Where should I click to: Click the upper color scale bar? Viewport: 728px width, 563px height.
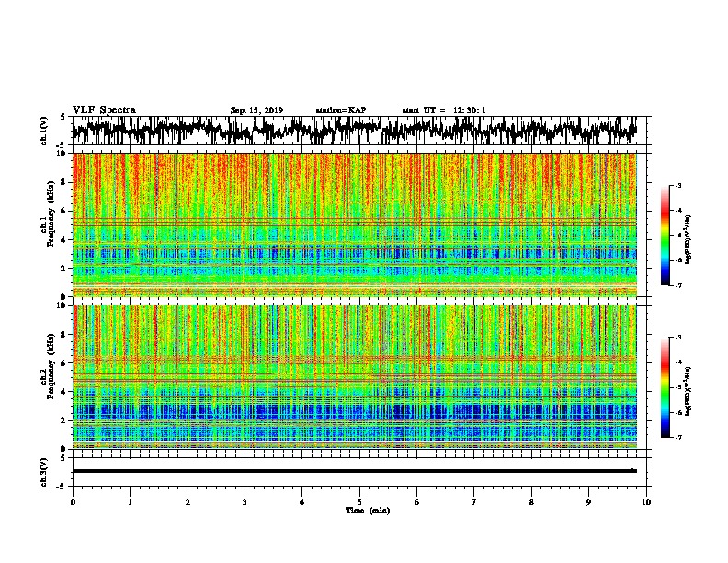[665, 236]
